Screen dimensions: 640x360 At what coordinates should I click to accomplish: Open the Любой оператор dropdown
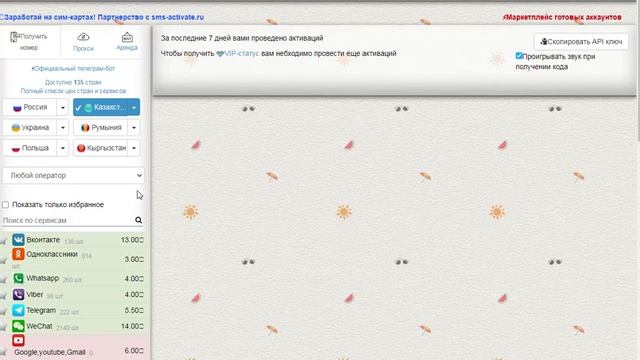pyautogui.click(x=73, y=176)
